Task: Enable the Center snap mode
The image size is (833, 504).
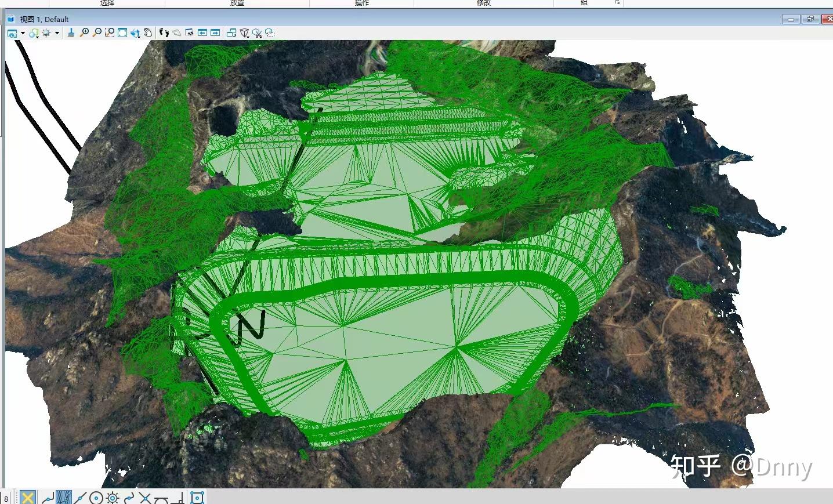Action: pos(96,497)
